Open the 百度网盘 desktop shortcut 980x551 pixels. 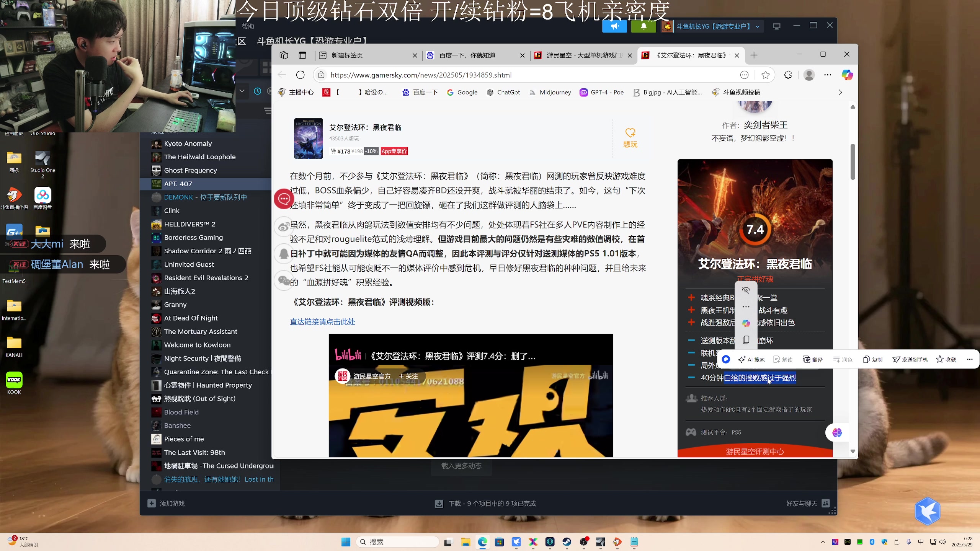pyautogui.click(x=42, y=198)
